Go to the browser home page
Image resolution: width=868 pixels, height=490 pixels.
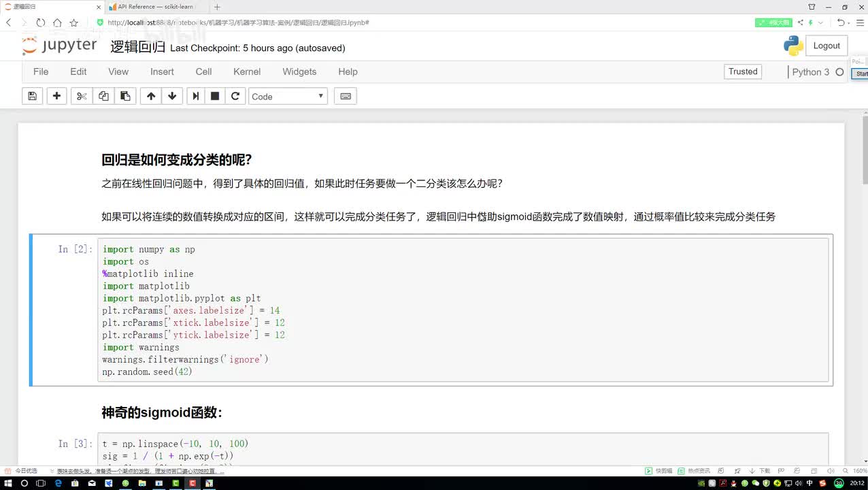tap(57, 22)
